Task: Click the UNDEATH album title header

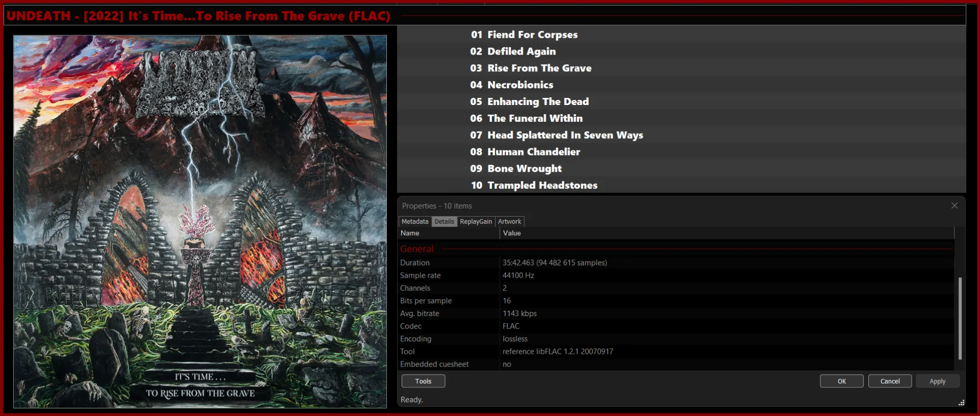Action: tap(199, 16)
